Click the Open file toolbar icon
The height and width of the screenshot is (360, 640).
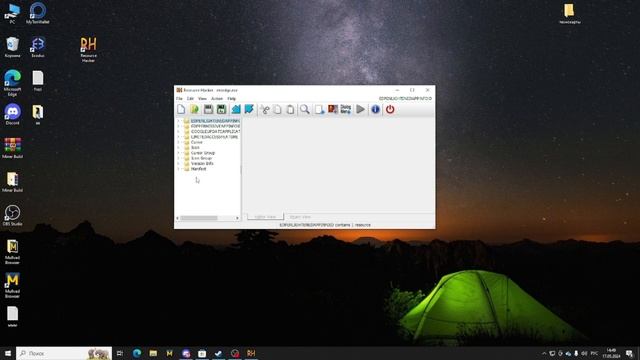194,109
